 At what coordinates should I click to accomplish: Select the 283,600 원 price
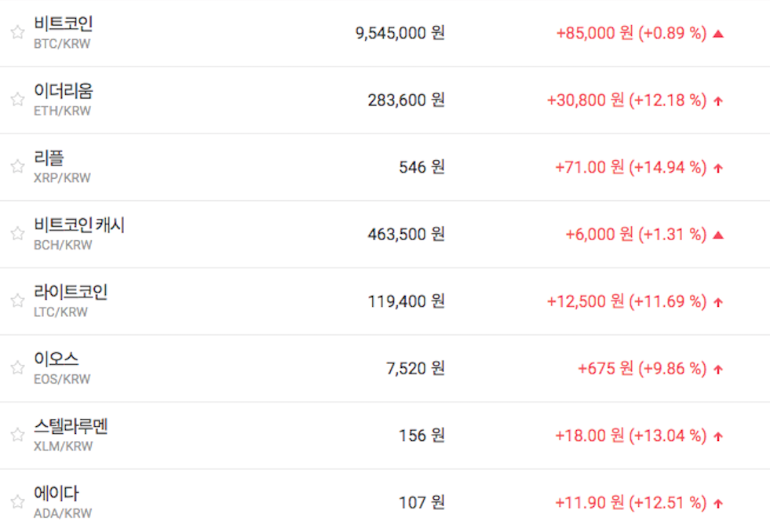tap(406, 100)
